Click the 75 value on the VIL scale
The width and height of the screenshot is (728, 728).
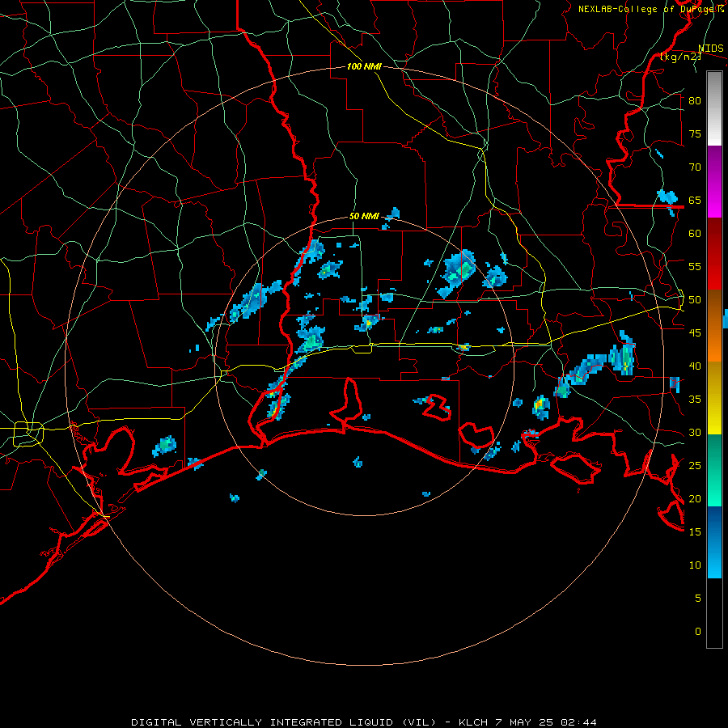pyautogui.click(x=695, y=133)
